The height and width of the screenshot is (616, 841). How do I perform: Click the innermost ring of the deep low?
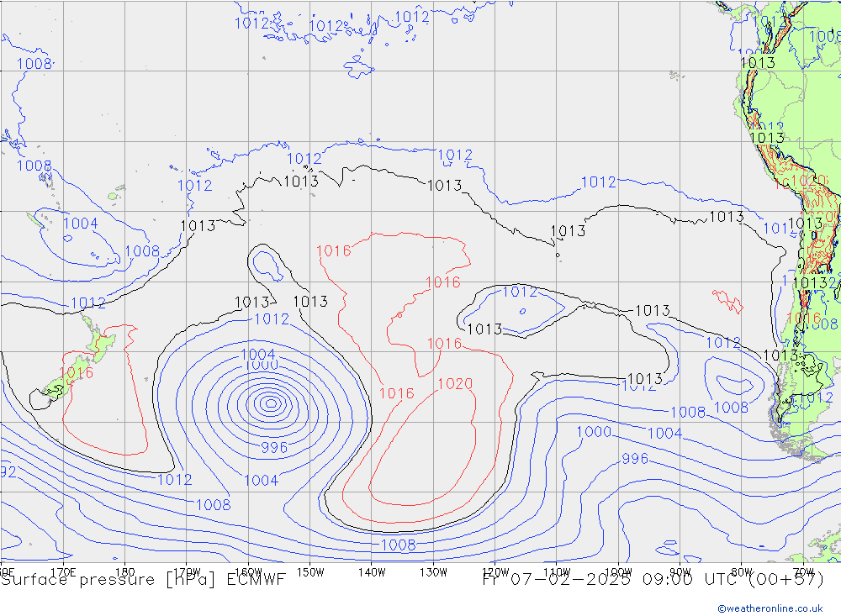[270, 403]
